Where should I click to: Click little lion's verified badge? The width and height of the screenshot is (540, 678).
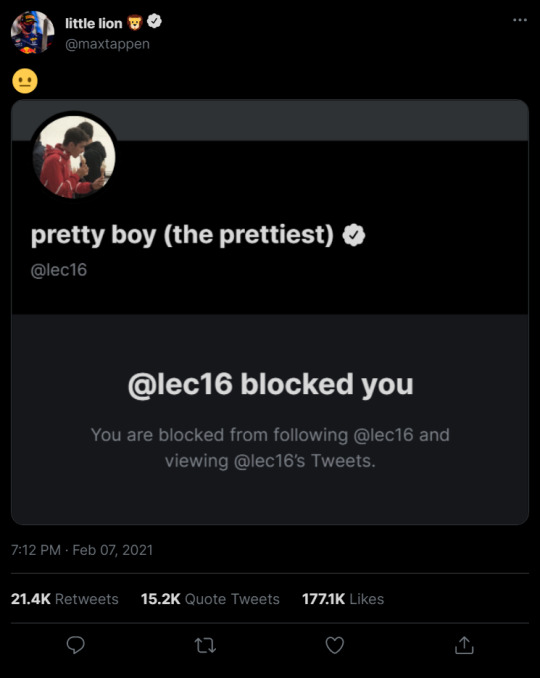click(154, 21)
